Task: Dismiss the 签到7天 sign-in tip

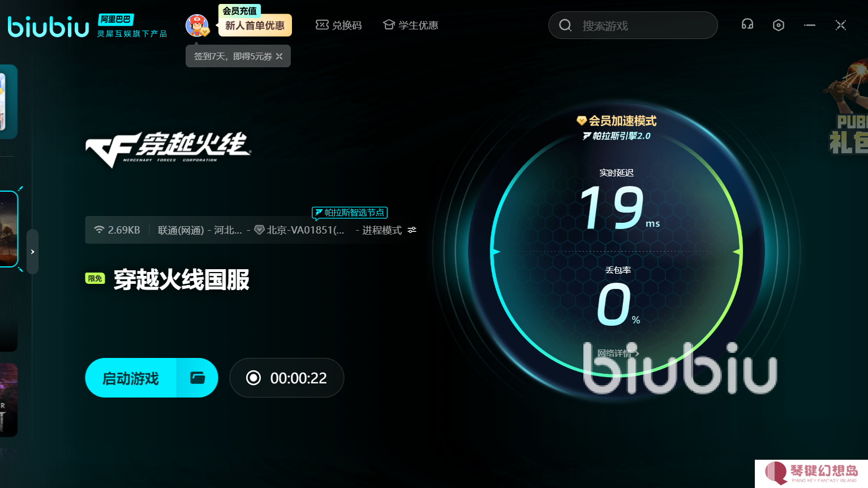Action: pyautogui.click(x=280, y=56)
